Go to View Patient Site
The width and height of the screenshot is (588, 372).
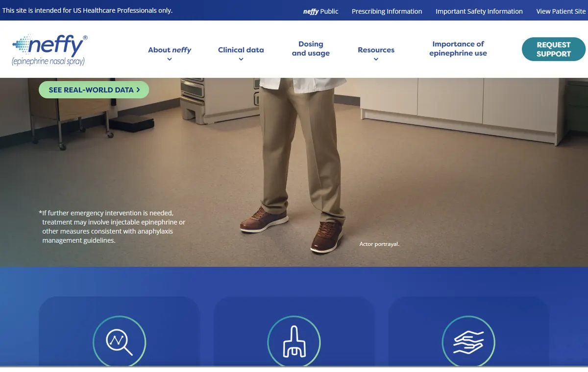561,11
